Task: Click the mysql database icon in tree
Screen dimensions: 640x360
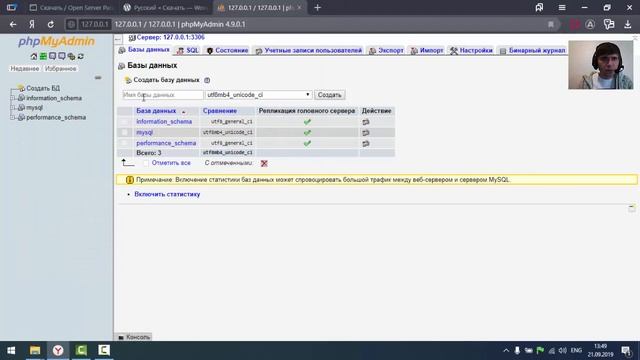Action: pyautogui.click(x=21, y=107)
